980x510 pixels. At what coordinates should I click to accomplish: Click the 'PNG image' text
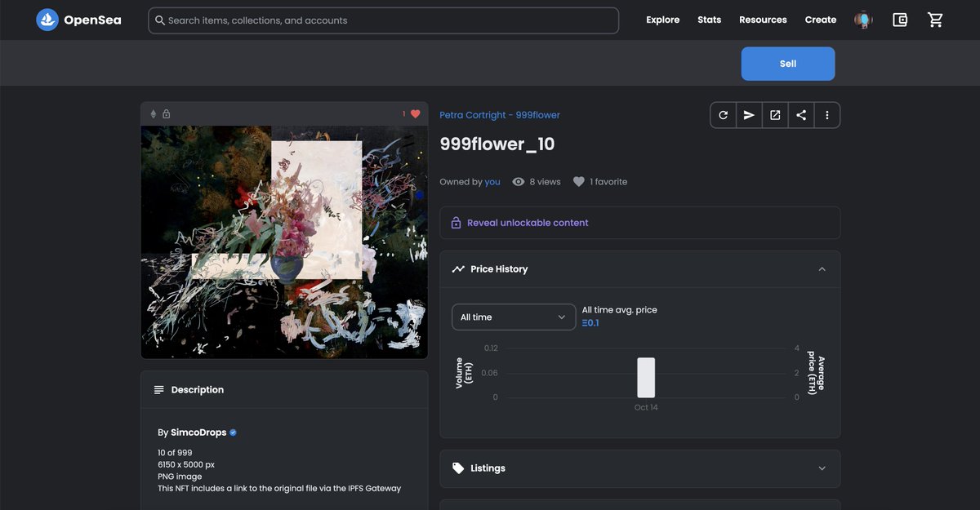click(x=180, y=477)
